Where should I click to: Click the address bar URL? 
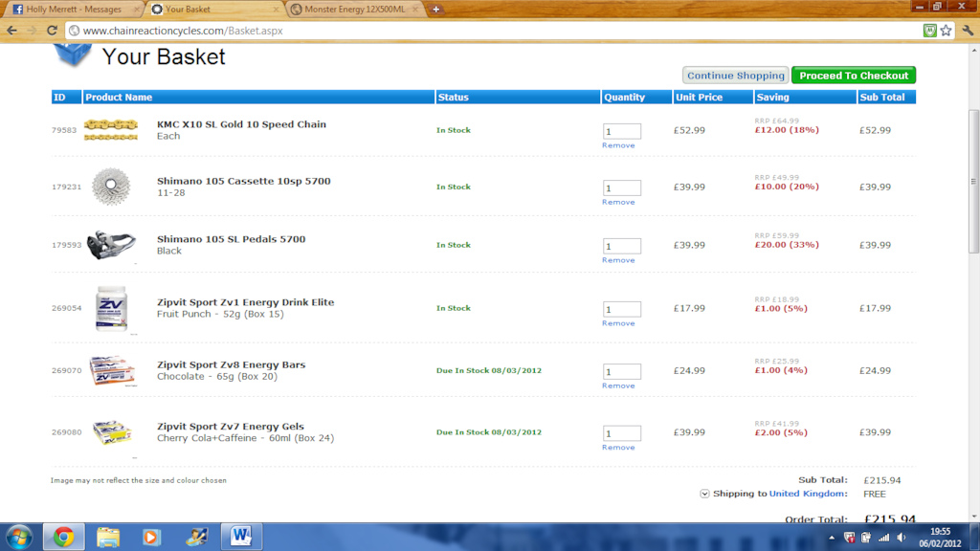183,31
